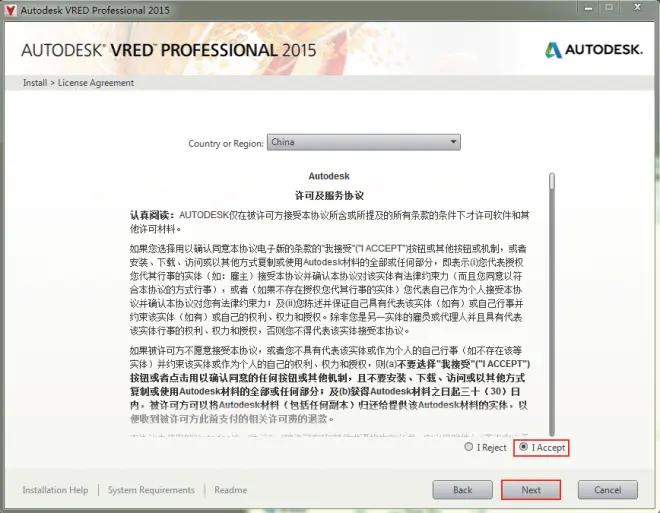Viewport: 660px width, 513px height.
Task: Click the Next button
Action: click(531, 490)
